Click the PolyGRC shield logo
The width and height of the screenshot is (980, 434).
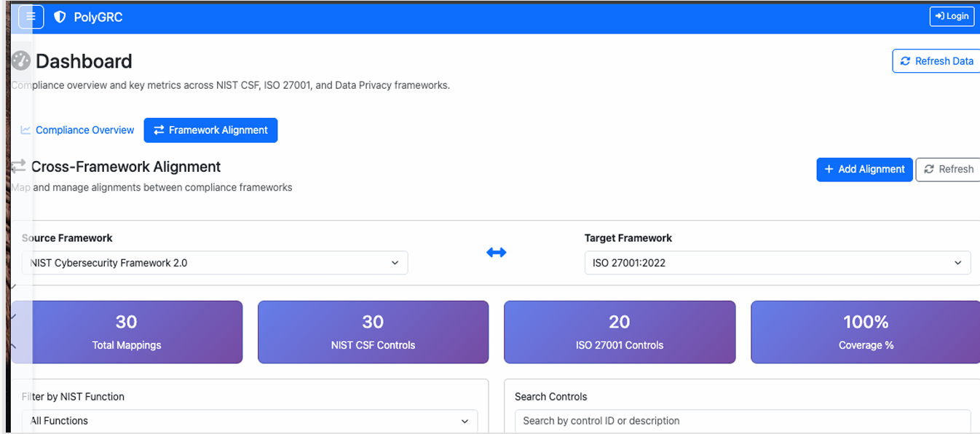[60, 17]
